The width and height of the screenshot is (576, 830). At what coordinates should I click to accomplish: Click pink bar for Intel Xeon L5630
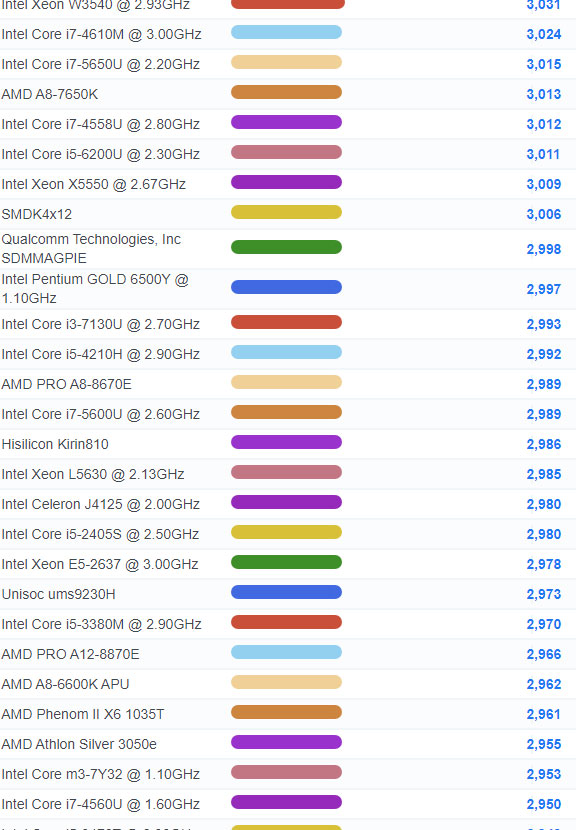286,472
